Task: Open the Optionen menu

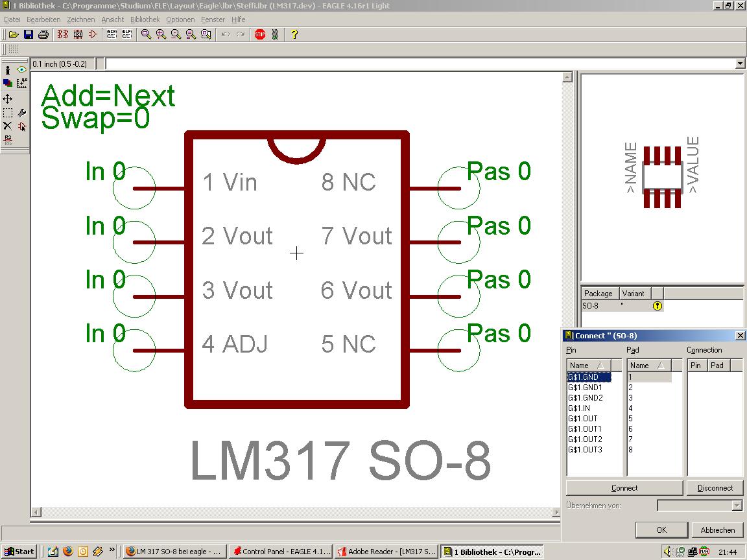Action: [180, 19]
